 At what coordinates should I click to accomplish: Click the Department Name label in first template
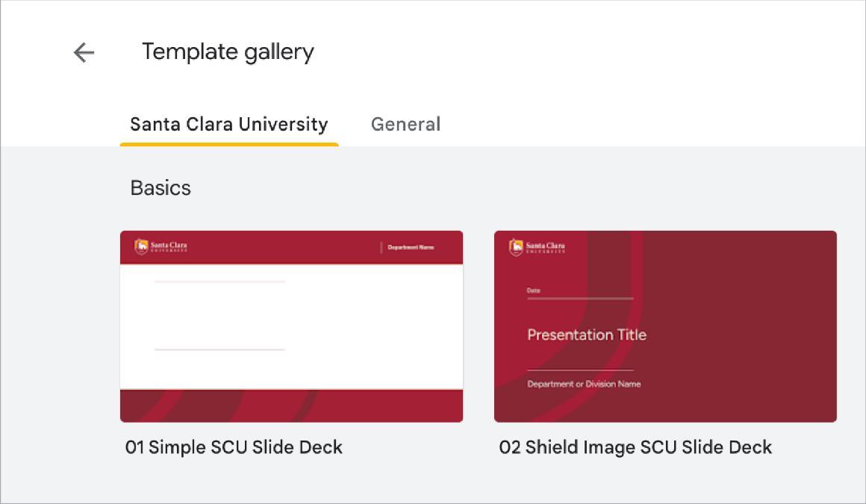pyautogui.click(x=410, y=246)
